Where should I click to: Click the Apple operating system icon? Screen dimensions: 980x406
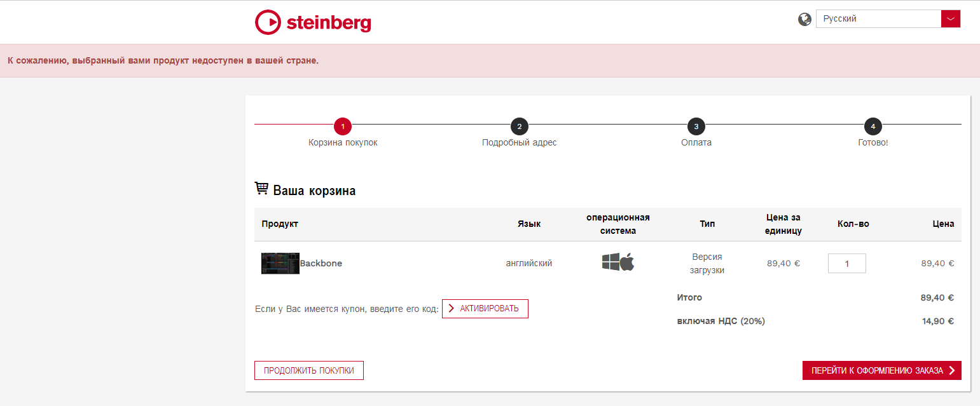627,262
